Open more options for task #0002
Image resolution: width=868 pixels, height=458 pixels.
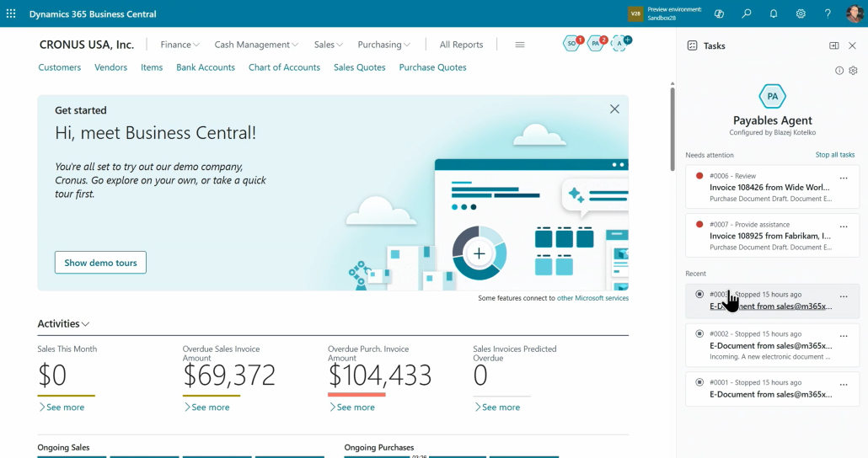click(844, 336)
